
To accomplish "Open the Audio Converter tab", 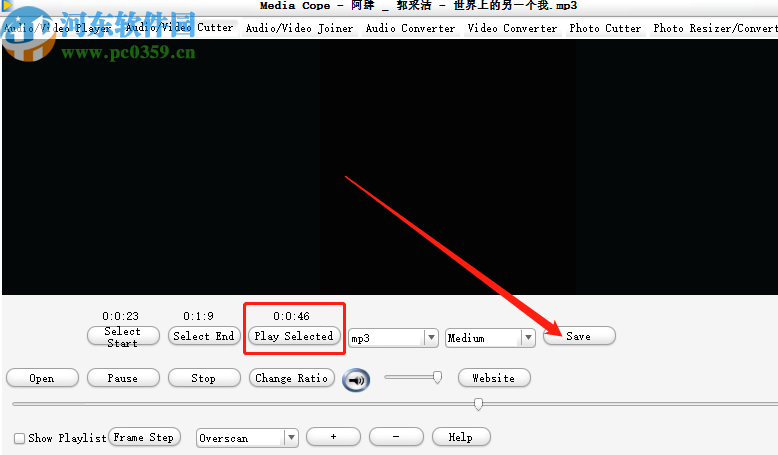I will [410, 28].
